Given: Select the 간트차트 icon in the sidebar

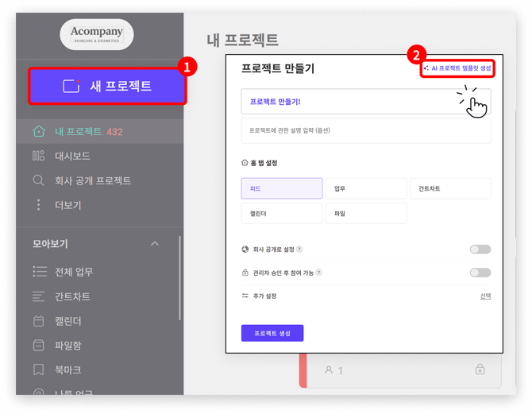Looking at the screenshot, I should pyautogui.click(x=38, y=296).
